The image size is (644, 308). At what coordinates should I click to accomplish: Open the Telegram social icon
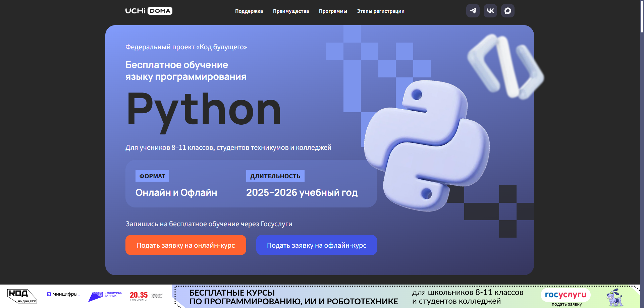pyautogui.click(x=473, y=11)
